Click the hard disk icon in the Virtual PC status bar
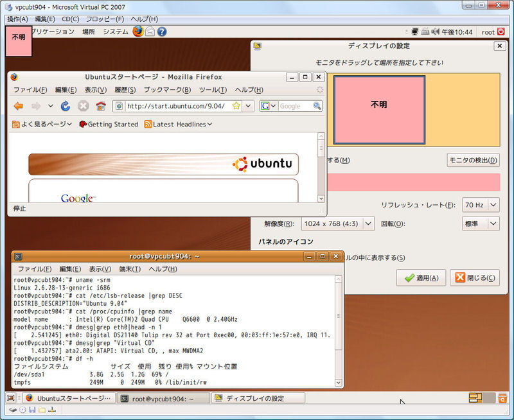The height and width of the screenshot is (420, 514). tap(13, 410)
